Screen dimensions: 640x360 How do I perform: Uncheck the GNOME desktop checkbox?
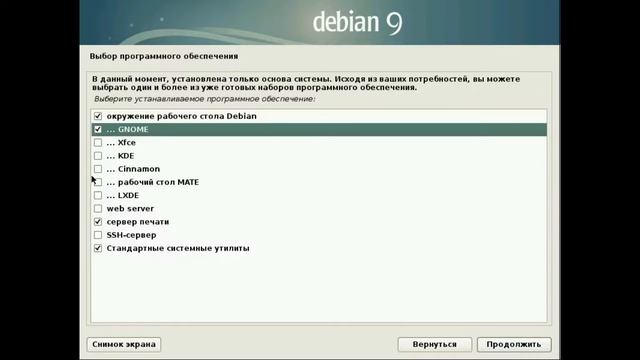coord(98,129)
